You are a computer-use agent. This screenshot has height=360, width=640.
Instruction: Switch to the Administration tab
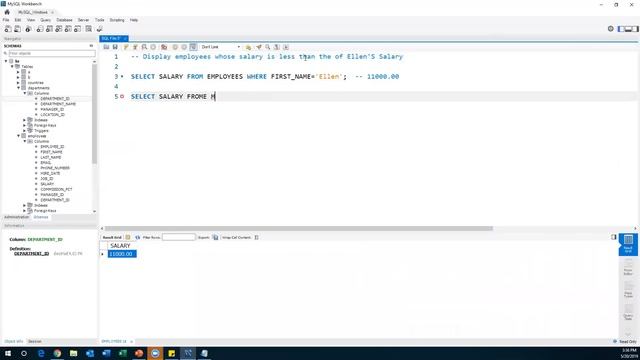coord(16,217)
